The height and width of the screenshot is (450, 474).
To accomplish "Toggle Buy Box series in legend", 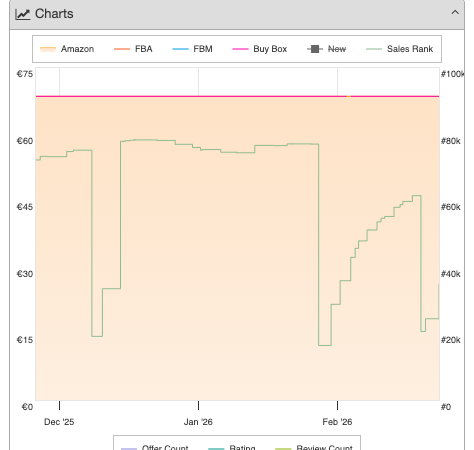I will tap(260, 49).
